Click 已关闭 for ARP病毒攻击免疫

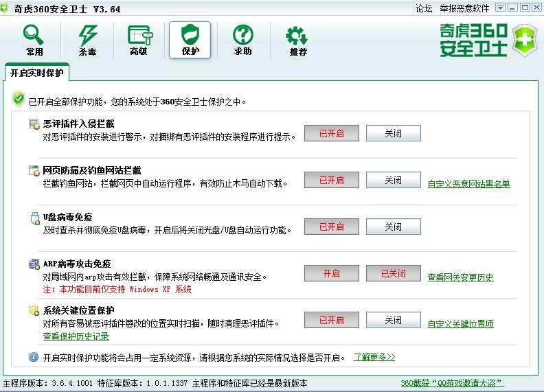394,273
